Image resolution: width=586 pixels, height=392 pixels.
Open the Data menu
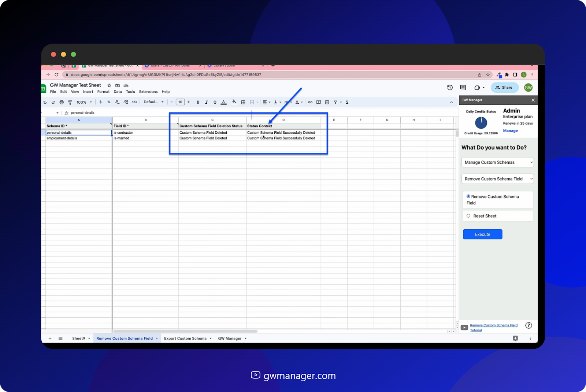pyautogui.click(x=118, y=92)
